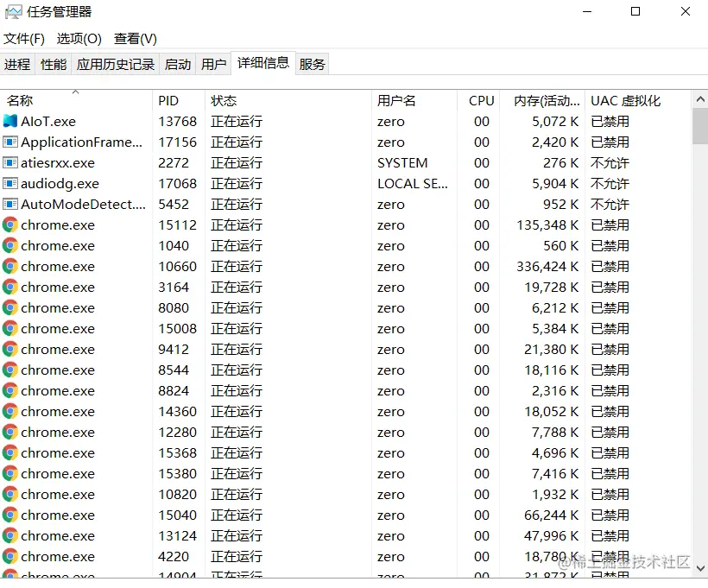The image size is (708, 588).
Task: Sort by the 用户名 column header
Action: tap(414, 100)
